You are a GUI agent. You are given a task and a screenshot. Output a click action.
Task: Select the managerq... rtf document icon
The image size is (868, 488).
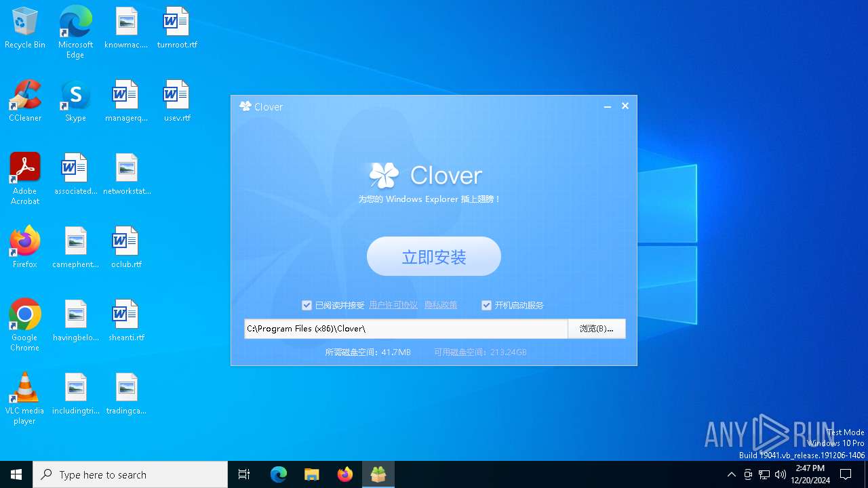click(126, 102)
